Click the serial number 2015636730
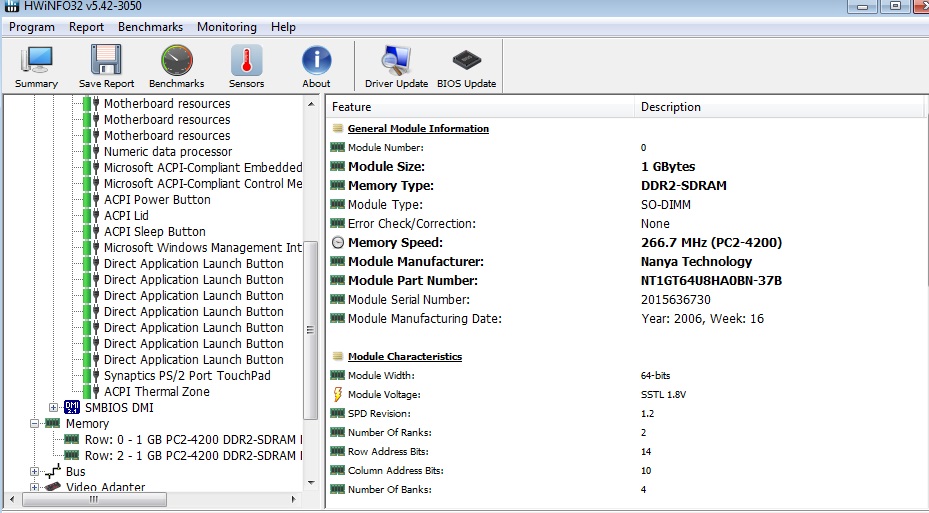929x513 pixels. (x=675, y=300)
